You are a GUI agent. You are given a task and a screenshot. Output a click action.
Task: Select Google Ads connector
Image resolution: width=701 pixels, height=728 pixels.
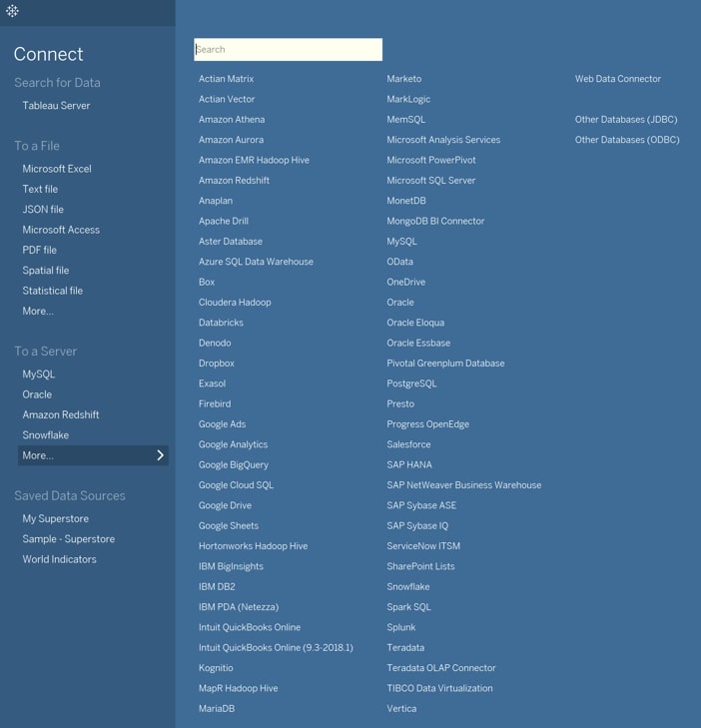(222, 424)
